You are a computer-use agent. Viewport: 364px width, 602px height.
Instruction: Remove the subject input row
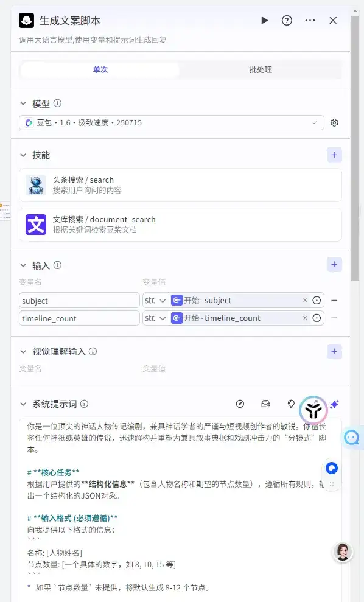[x=334, y=300]
